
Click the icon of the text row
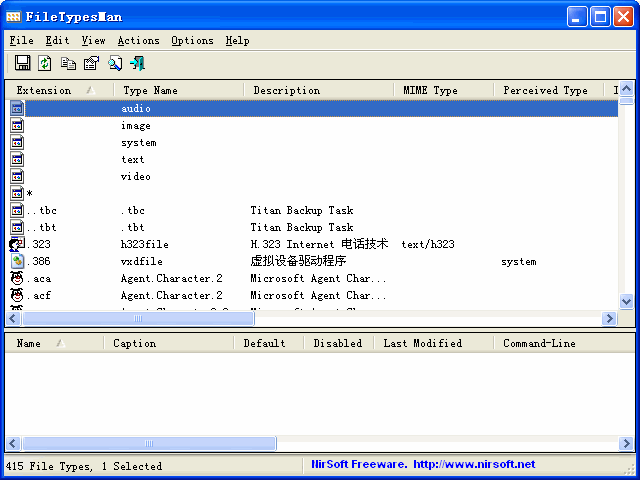pyautogui.click(x=17, y=159)
